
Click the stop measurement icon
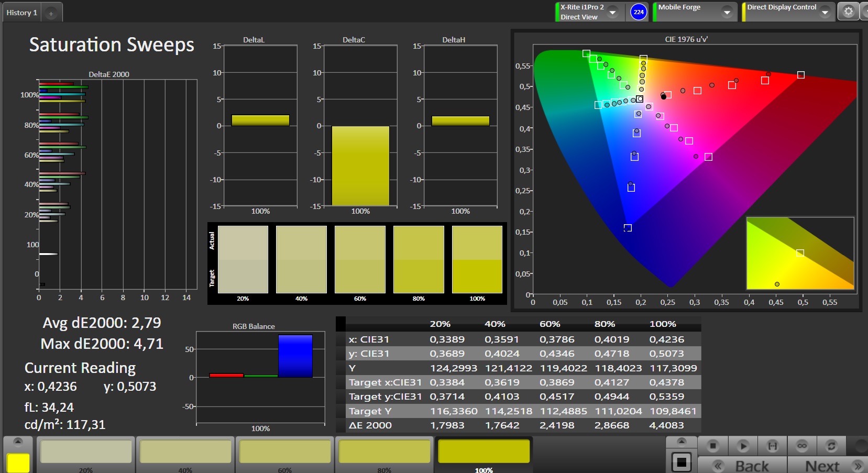coord(712,446)
